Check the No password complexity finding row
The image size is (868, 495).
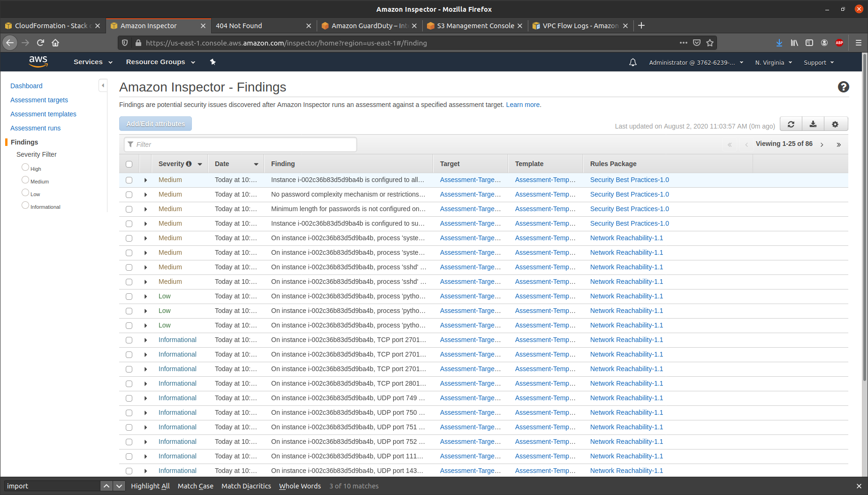click(129, 195)
